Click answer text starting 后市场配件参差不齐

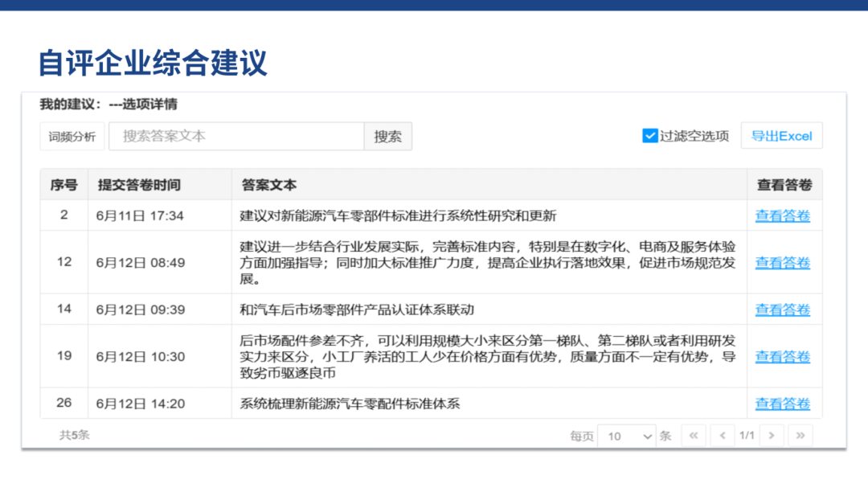487,357
